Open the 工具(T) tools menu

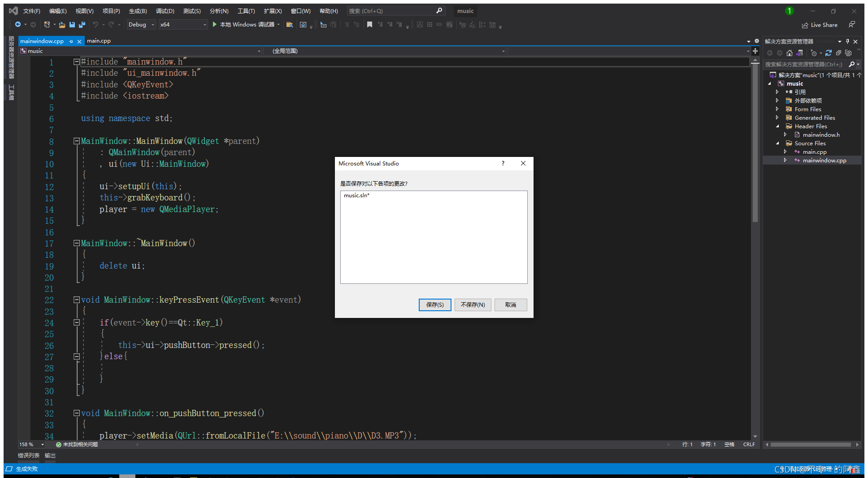tap(246, 11)
